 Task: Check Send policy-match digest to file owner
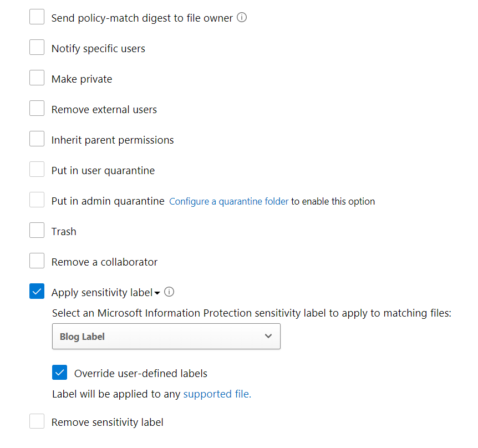[x=37, y=17]
